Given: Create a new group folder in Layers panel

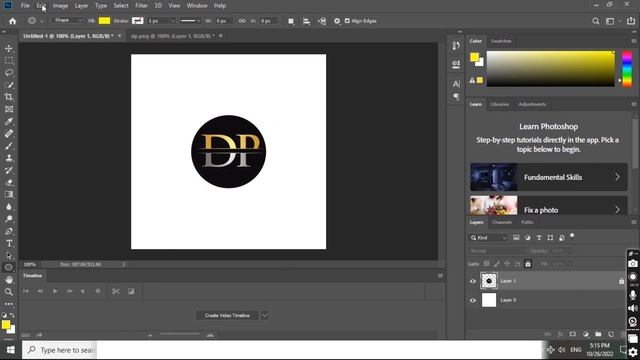Looking at the screenshot, I should click(x=598, y=334).
